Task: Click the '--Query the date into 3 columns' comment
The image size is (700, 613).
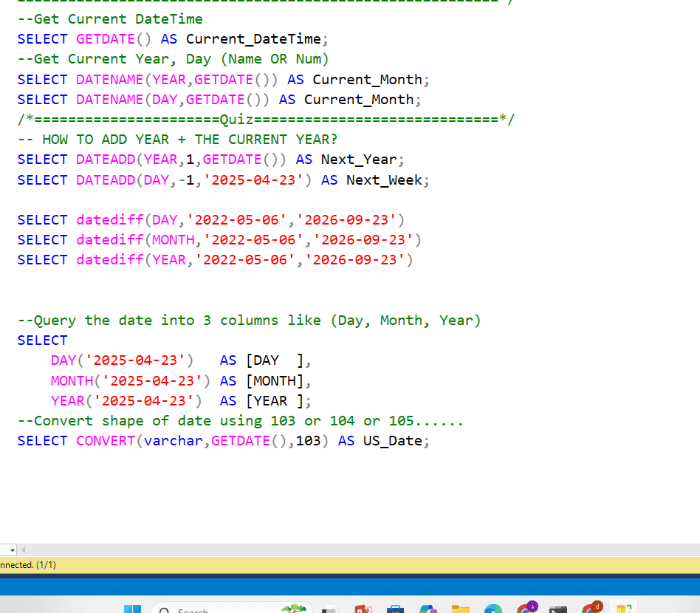Action: [249, 321]
